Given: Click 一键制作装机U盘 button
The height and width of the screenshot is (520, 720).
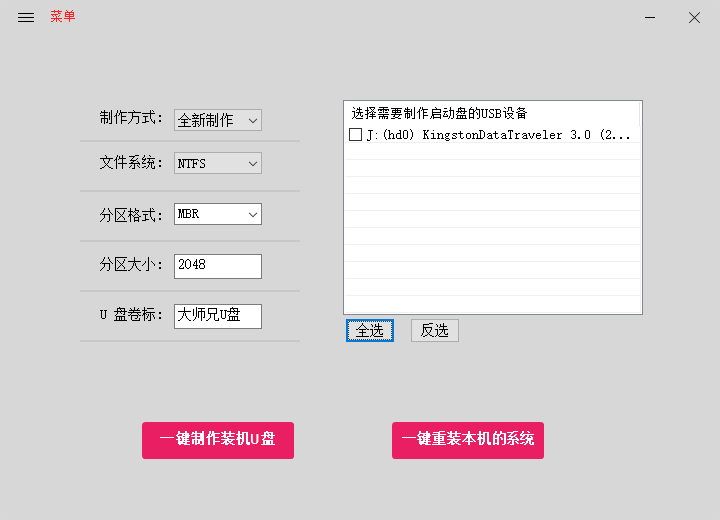Looking at the screenshot, I should 218,440.
